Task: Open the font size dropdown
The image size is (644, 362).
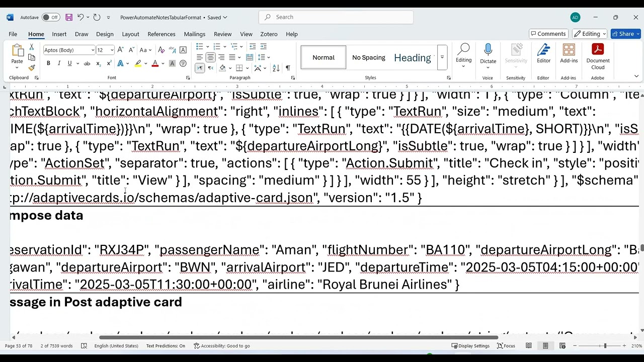Action: (112, 50)
